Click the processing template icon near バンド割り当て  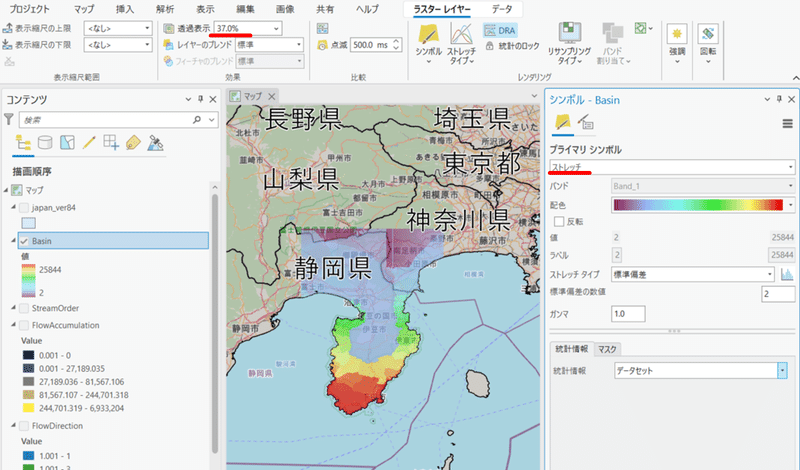(x=643, y=29)
